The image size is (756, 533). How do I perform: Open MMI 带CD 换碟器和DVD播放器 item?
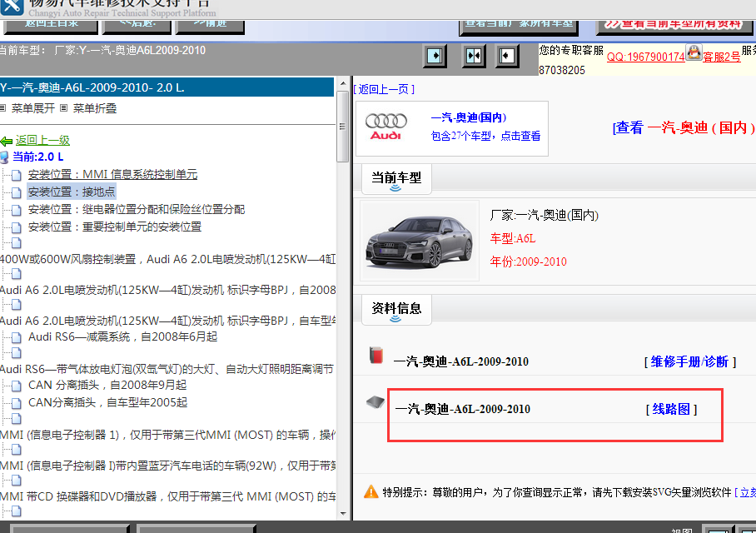(167, 497)
